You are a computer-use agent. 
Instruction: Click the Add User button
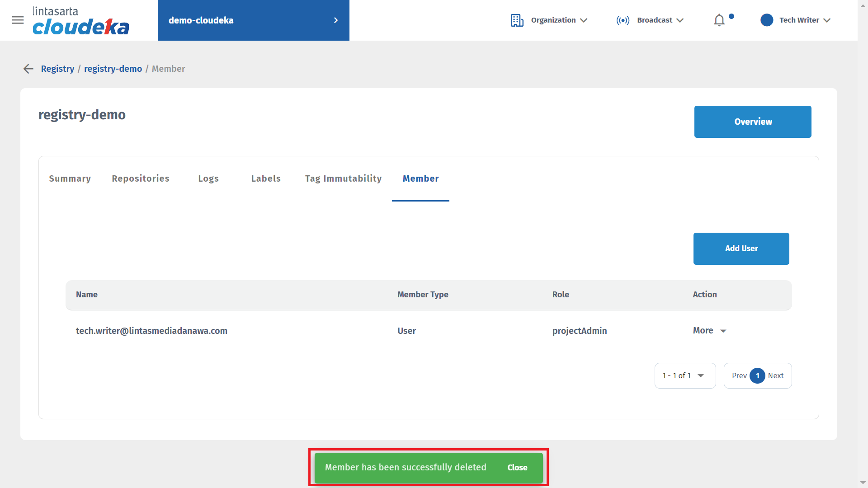(741, 249)
